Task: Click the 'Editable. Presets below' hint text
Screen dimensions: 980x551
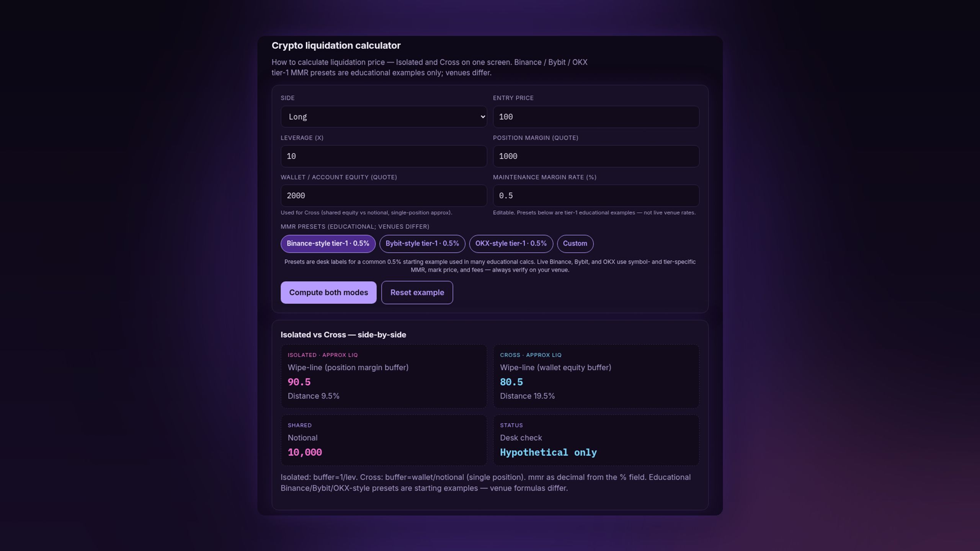Action: (x=594, y=213)
